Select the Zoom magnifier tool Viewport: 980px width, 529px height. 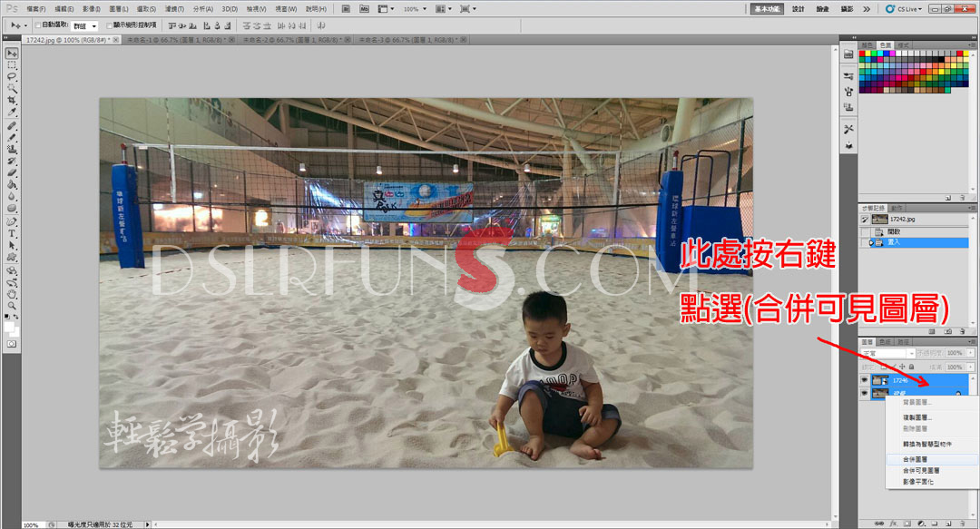(x=12, y=306)
